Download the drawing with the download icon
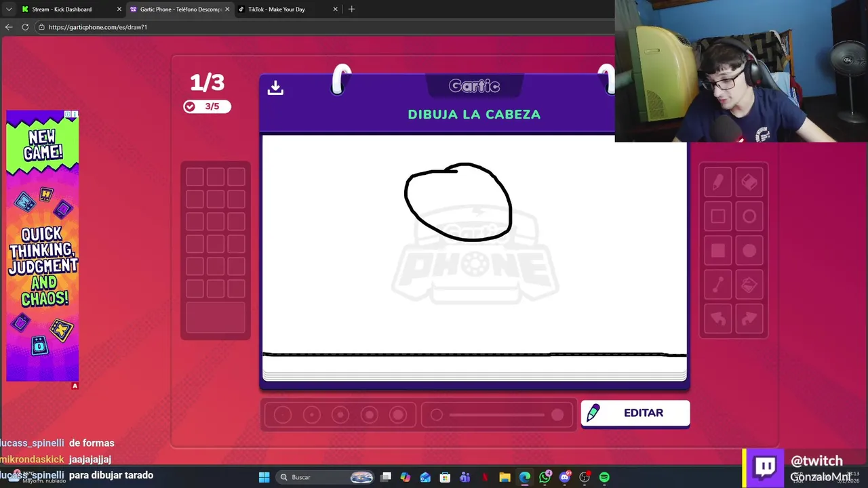 [275, 88]
